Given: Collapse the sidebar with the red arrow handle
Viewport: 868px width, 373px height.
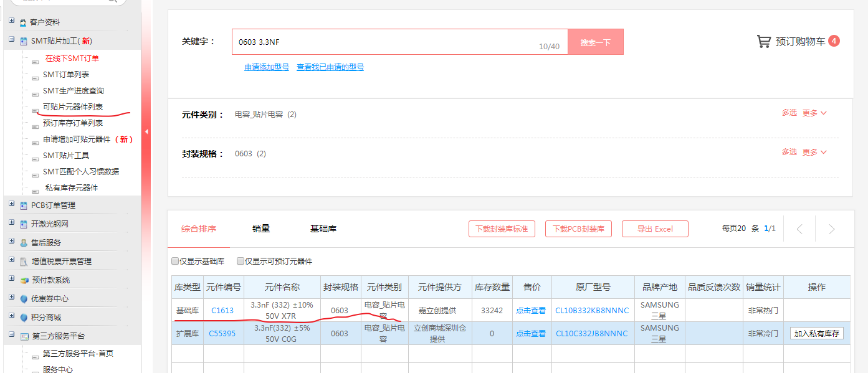Looking at the screenshot, I should point(146,131).
